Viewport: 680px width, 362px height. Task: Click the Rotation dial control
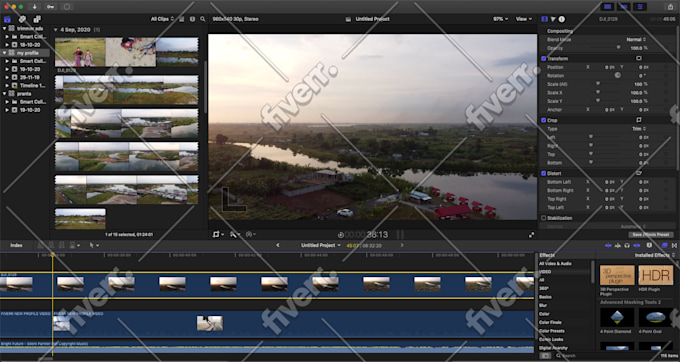point(618,75)
